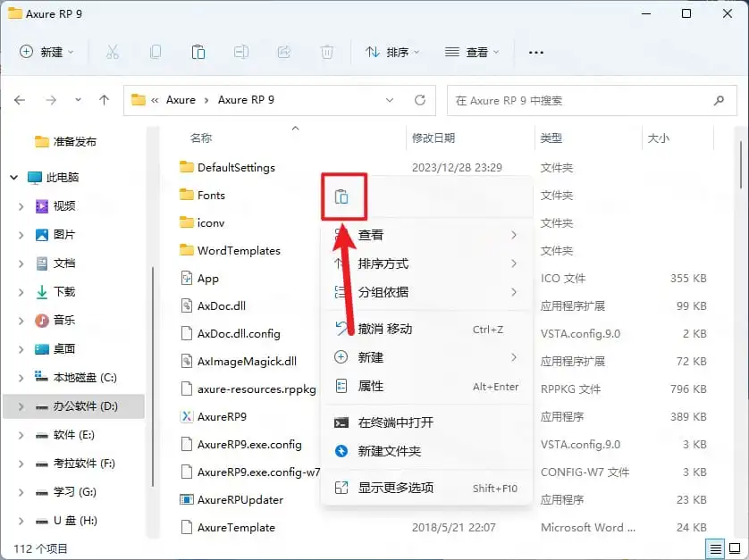Viewport: 749px width, 560px height.
Task: Refresh the current folder view
Action: [420, 100]
